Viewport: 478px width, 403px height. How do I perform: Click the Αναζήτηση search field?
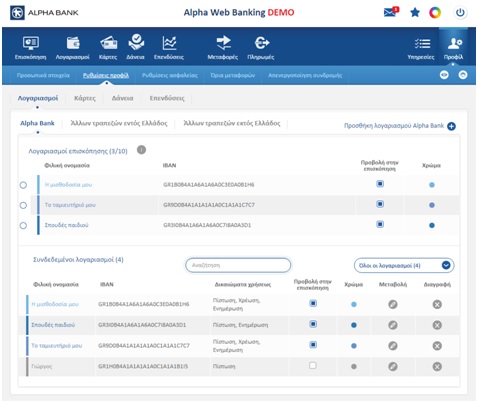coord(238,266)
